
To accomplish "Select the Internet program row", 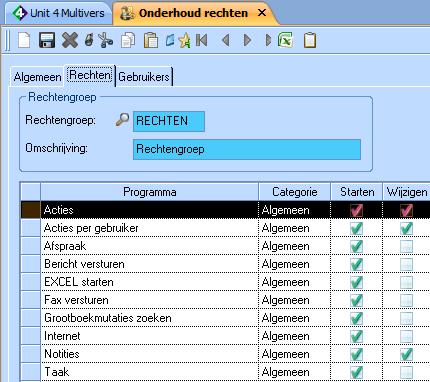I will click(225, 336).
